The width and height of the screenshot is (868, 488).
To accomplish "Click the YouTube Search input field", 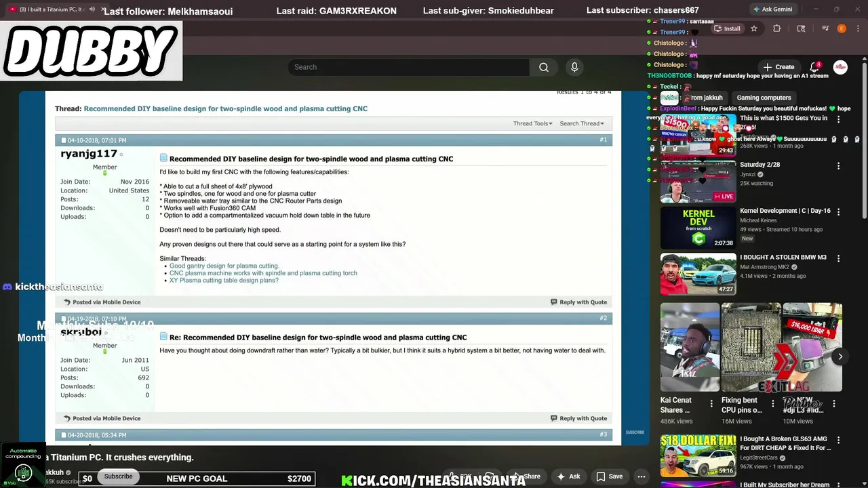I will click(x=408, y=67).
